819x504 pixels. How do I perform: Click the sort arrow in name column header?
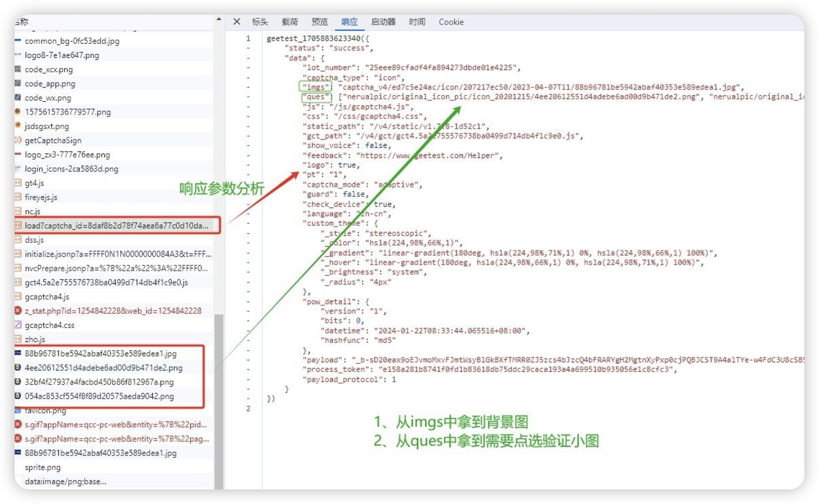coord(219,19)
